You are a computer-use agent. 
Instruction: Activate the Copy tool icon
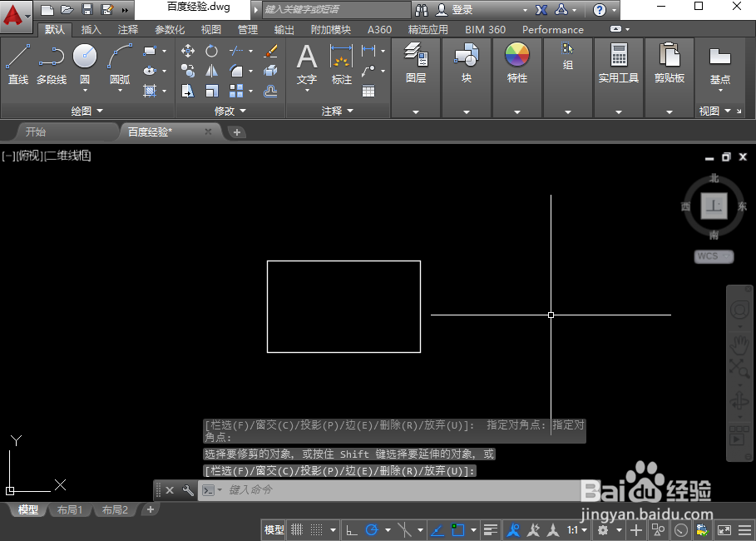click(188, 71)
